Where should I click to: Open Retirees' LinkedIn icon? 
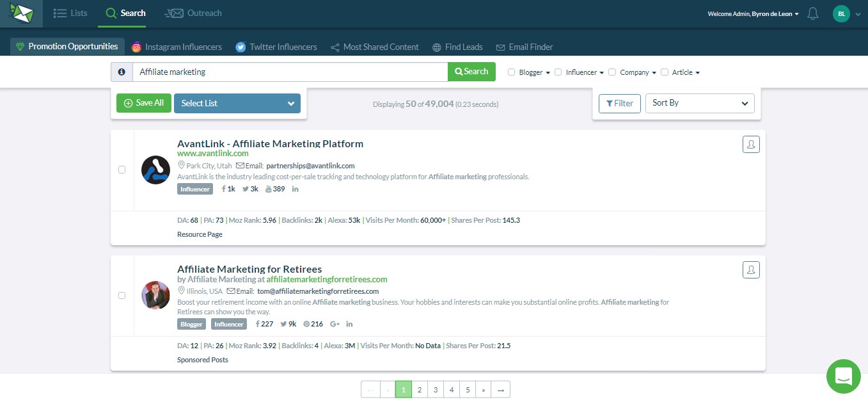[x=349, y=324]
